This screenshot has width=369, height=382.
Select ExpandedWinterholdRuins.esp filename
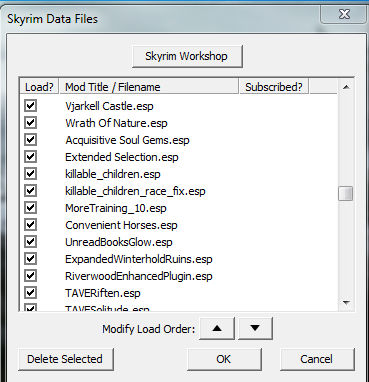139,259
